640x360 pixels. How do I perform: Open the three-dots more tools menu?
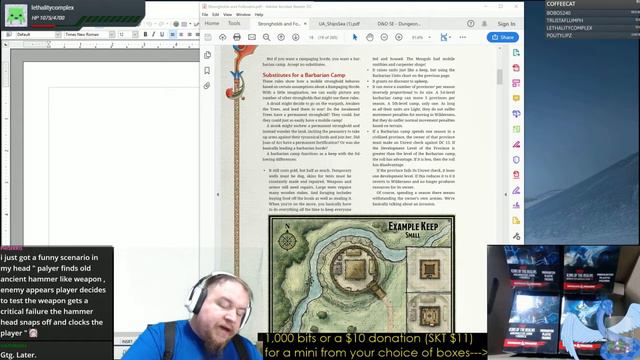pyautogui.click(x=462, y=37)
